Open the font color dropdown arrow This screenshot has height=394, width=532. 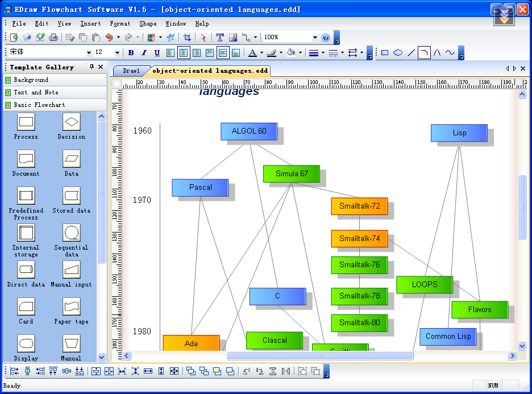(261, 53)
